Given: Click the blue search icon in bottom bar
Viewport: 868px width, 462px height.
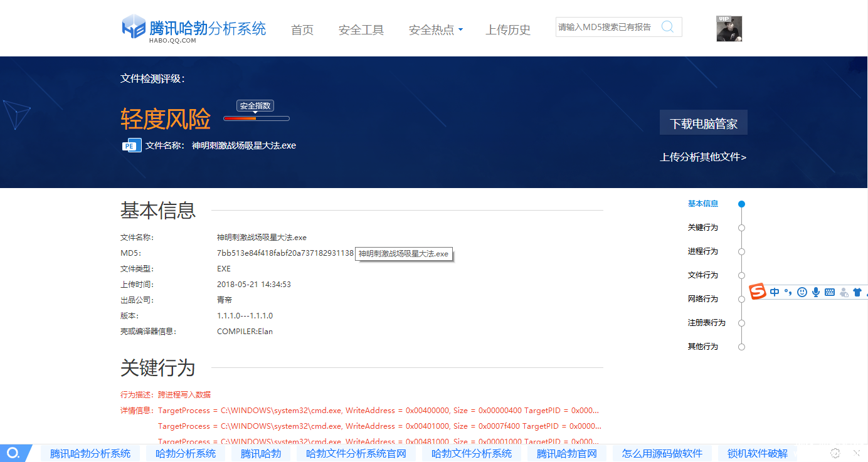Looking at the screenshot, I should [x=13, y=453].
